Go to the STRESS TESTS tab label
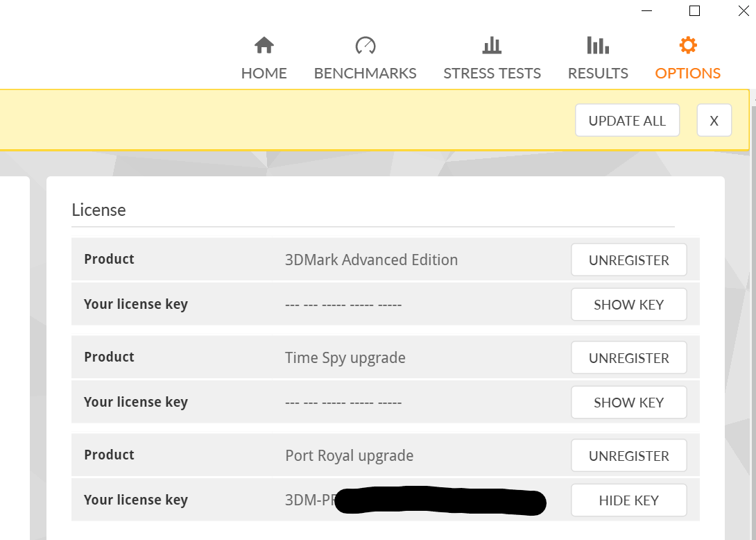756x540 pixels. pos(492,74)
